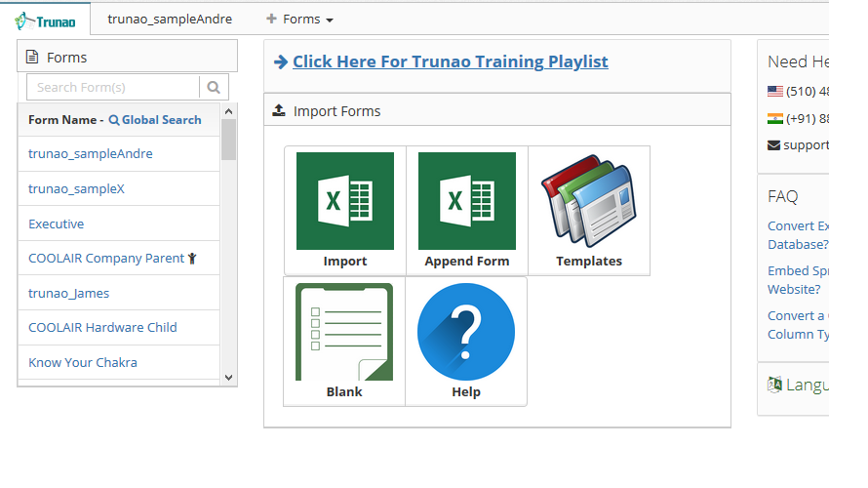Open COOLAIR Hardware Child form
The height and width of the screenshot is (488, 868).
(102, 328)
